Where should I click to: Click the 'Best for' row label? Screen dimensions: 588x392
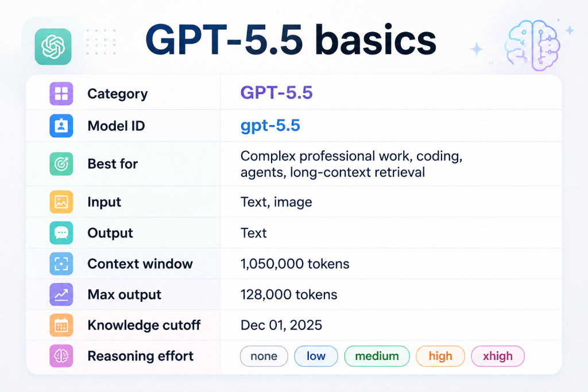click(x=113, y=164)
